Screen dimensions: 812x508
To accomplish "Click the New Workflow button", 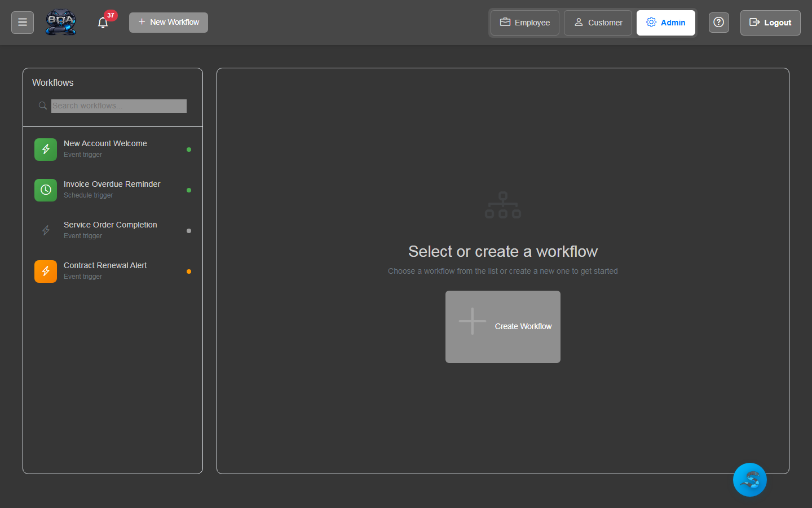I will coord(169,23).
